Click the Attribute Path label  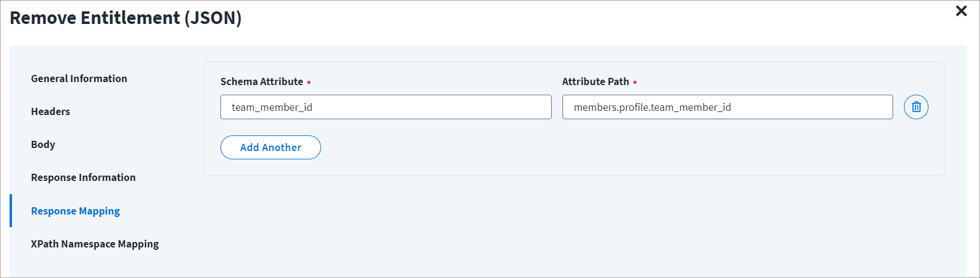pos(595,81)
